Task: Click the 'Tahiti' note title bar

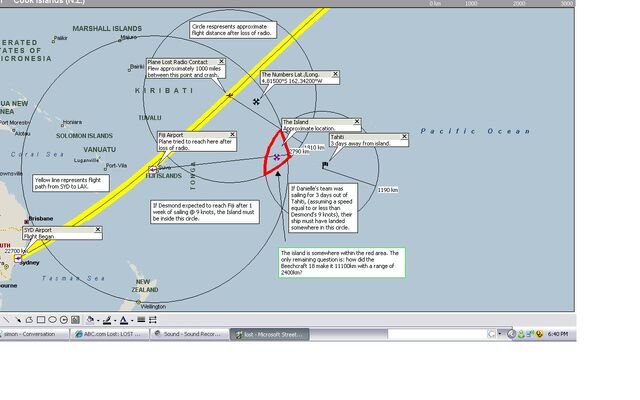Action: pos(366,137)
